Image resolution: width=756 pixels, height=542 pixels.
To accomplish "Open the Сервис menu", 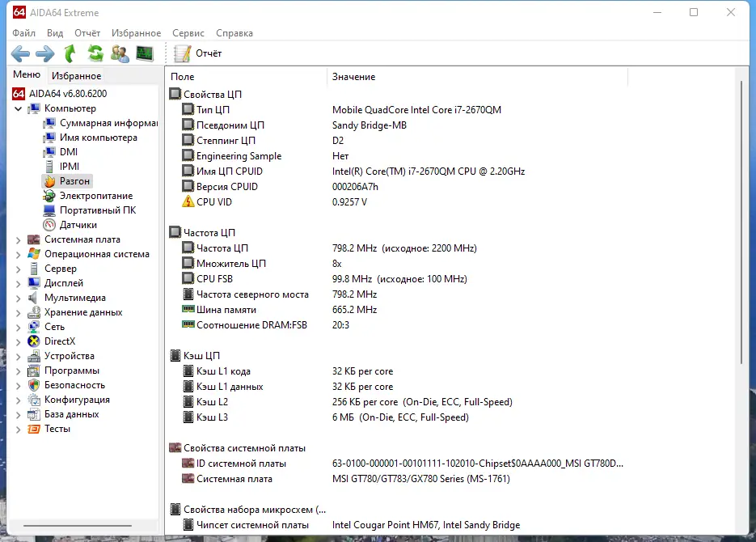I will pos(188,33).
